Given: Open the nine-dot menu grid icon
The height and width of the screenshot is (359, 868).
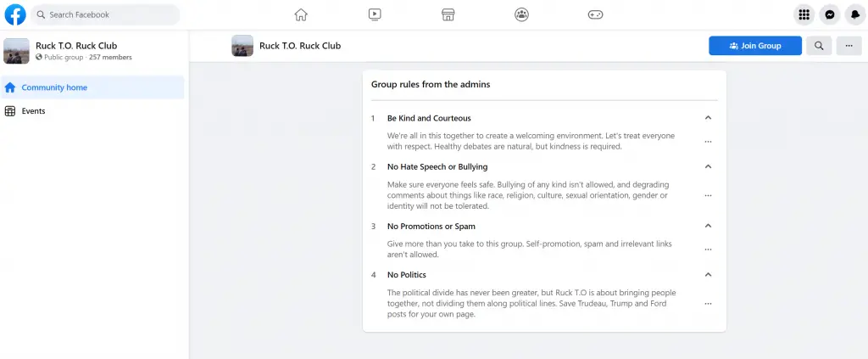Looking at the screenshot, I should pyautogui.click(x=804, y=15).
